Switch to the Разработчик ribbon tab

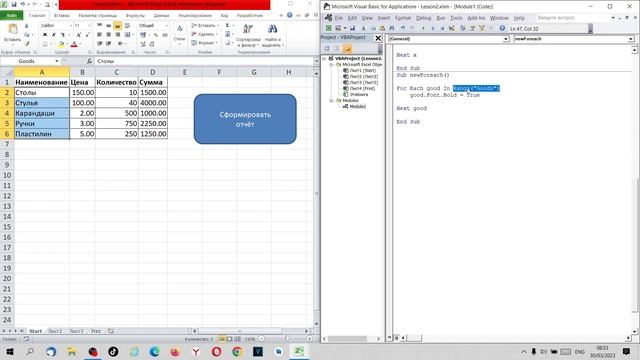tap(250, 16)
